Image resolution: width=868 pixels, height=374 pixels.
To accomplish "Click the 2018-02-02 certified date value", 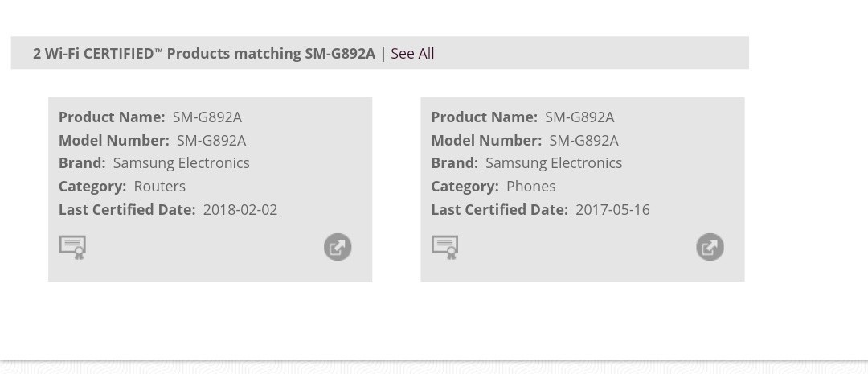I will pyautogui.click(x=240, y=210).
